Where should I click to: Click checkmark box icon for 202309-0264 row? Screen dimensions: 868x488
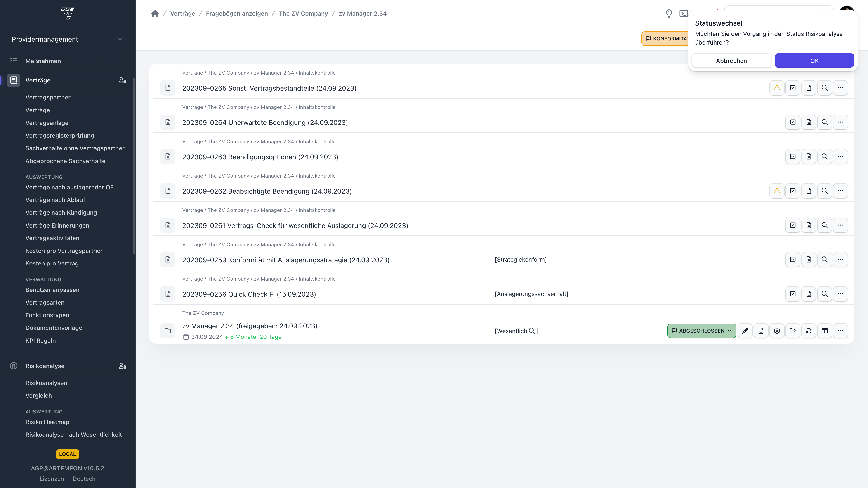click(793, 122)
